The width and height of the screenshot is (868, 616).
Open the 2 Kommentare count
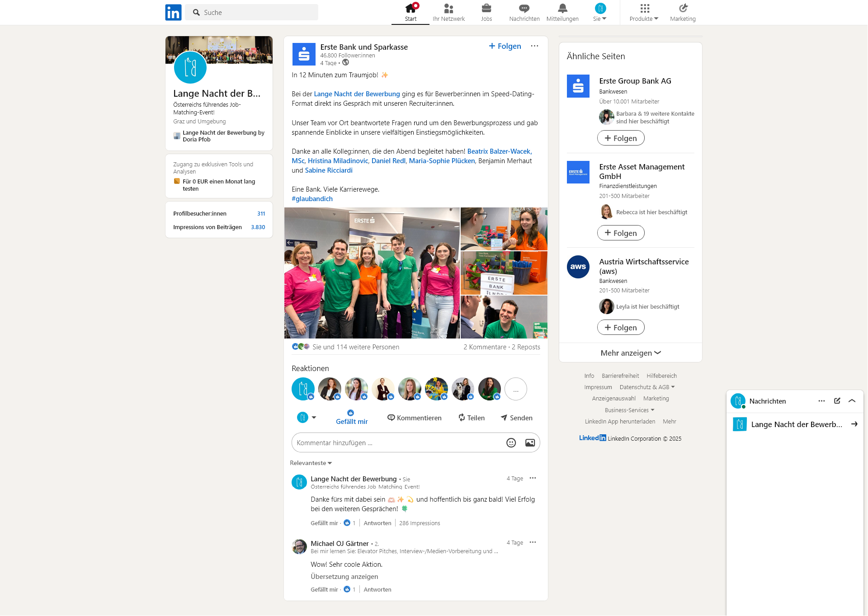pos(485,347)
